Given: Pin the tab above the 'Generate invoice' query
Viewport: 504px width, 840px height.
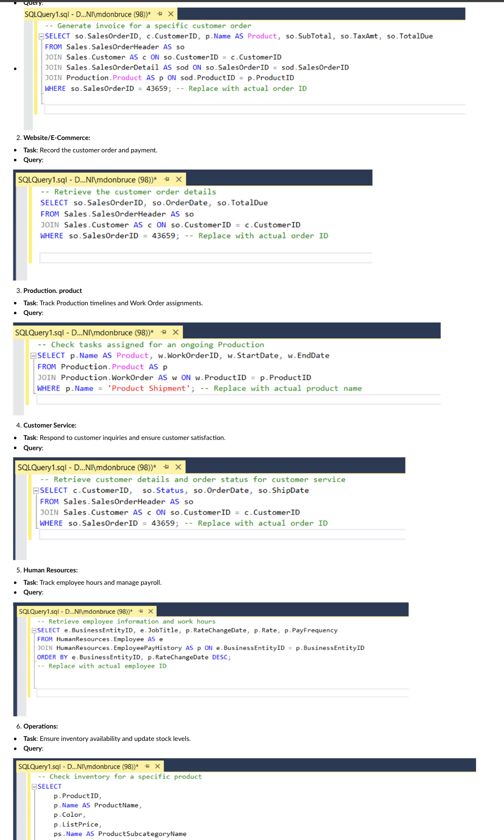Looking at the screenshot, I should (160, 14).
